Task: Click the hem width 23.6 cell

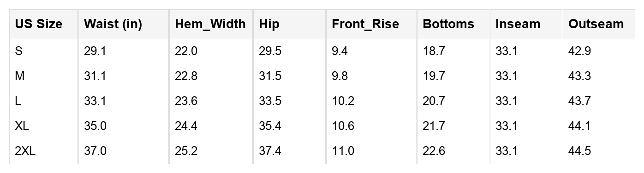Action: click(211, 101)
